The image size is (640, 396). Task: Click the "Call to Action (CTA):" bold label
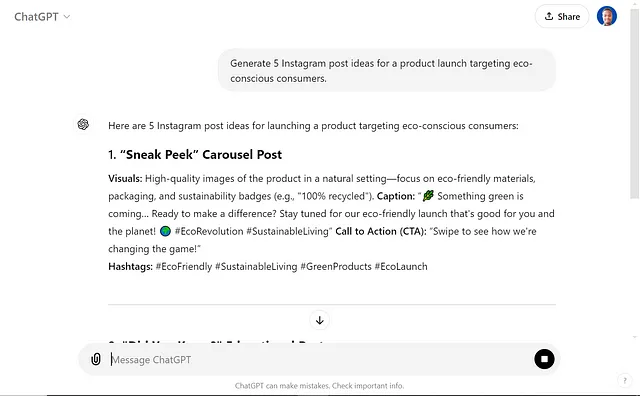coord(381,231)
